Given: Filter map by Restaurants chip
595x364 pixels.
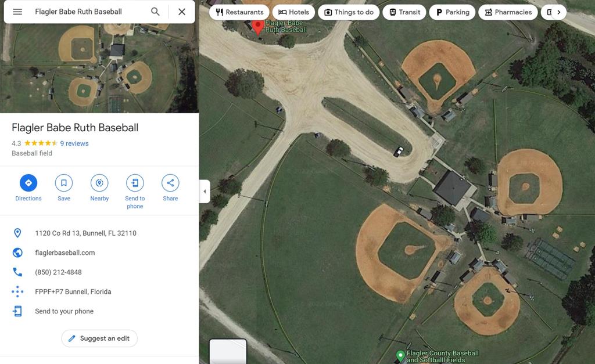Looking at the screenshot, I should point(239,12).
